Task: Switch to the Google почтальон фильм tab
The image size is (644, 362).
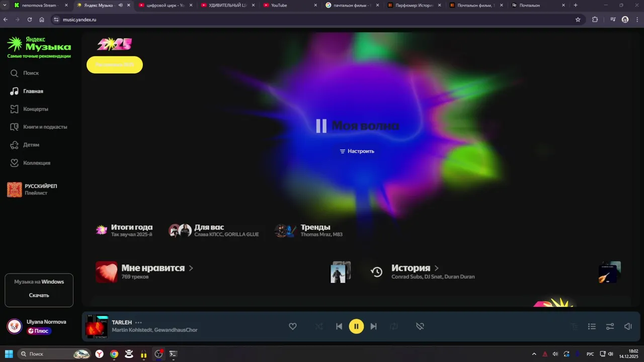Action: click(x=353, y=5)
